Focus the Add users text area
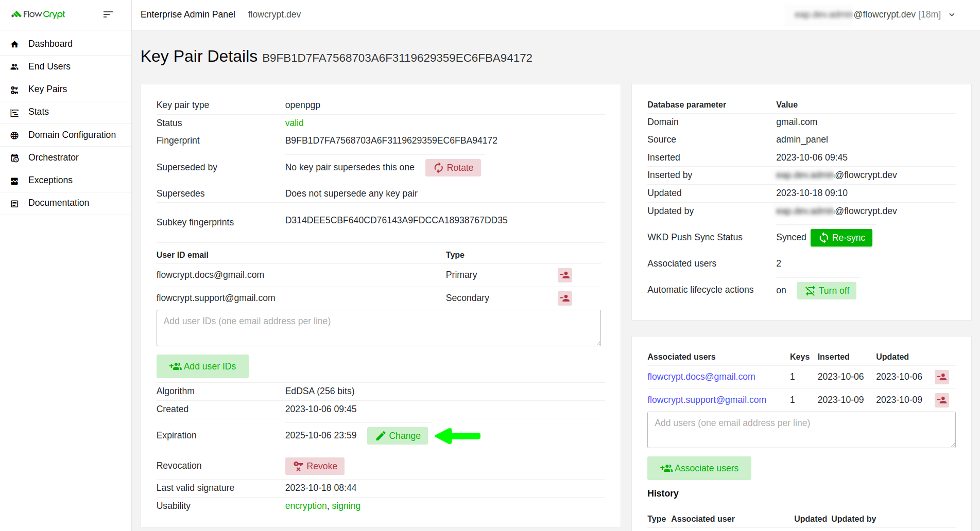 801,430
